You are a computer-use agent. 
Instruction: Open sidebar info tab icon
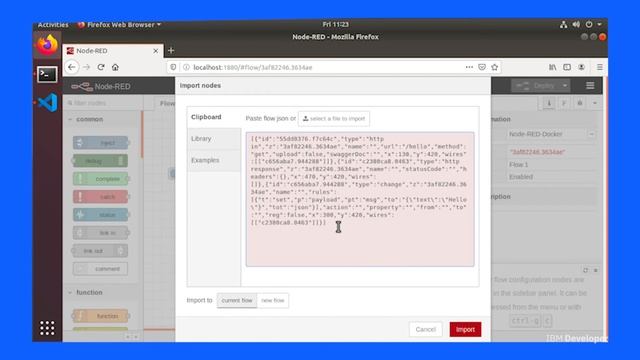point(549,103)
